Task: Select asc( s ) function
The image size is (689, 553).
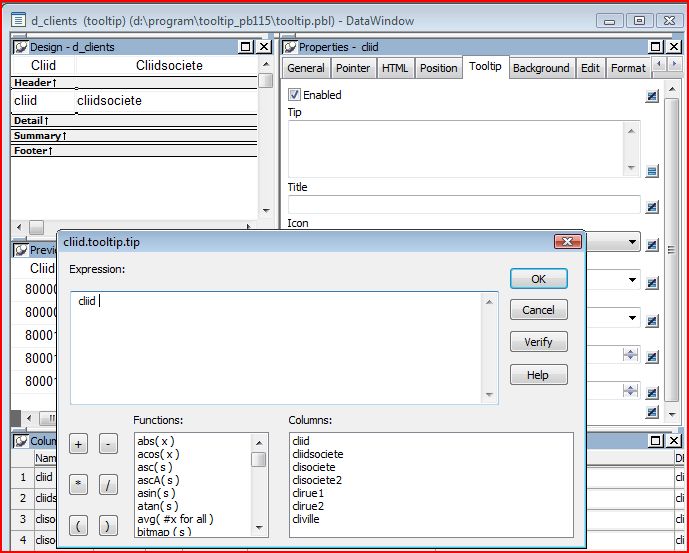Action: 155,467
